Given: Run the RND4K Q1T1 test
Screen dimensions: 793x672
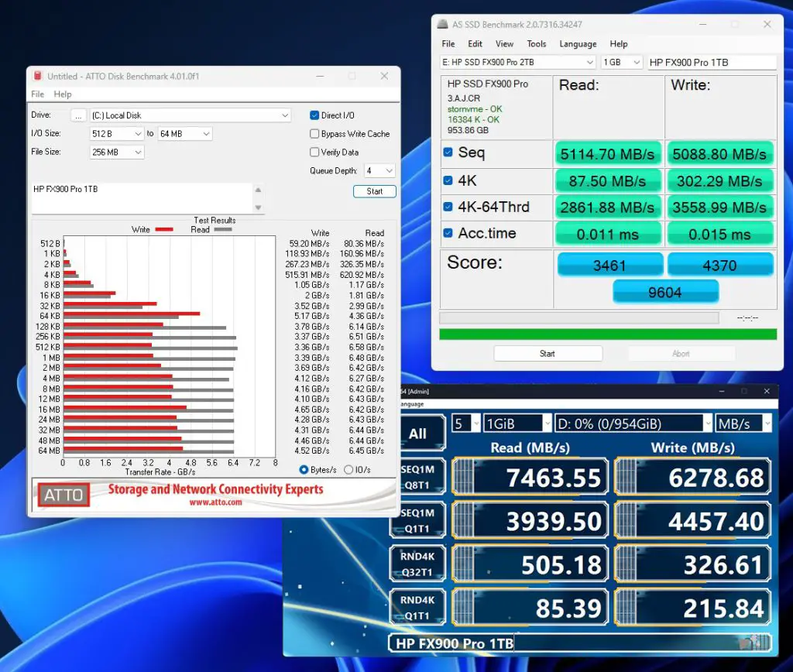Looking at the screenshot, I should click(417, 607).
